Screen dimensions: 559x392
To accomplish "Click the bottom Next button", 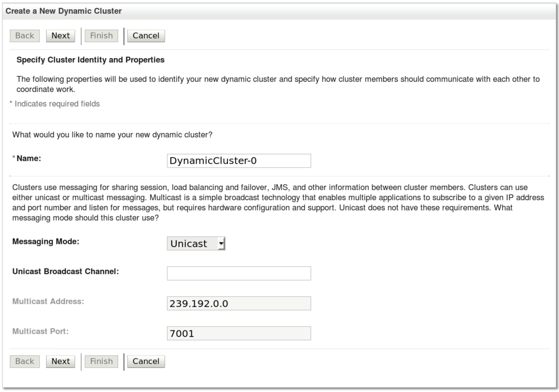I will [x=60, y=361].
